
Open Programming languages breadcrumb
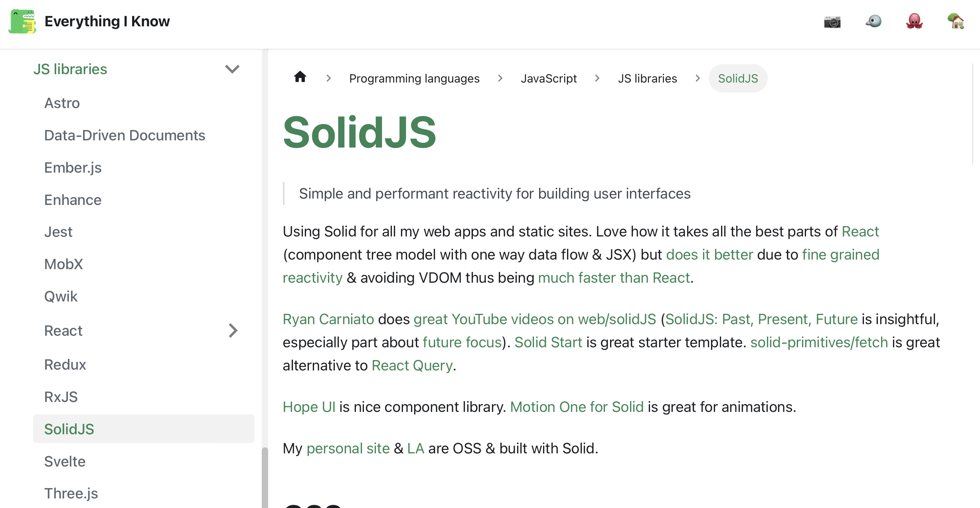[x=414, y=79]
